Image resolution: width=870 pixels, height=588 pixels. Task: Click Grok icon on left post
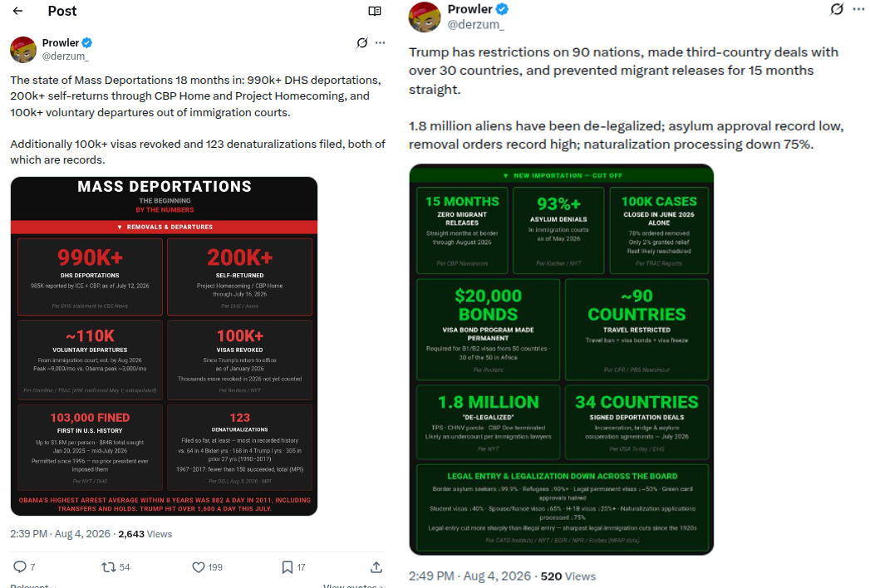tap(361, 42)
